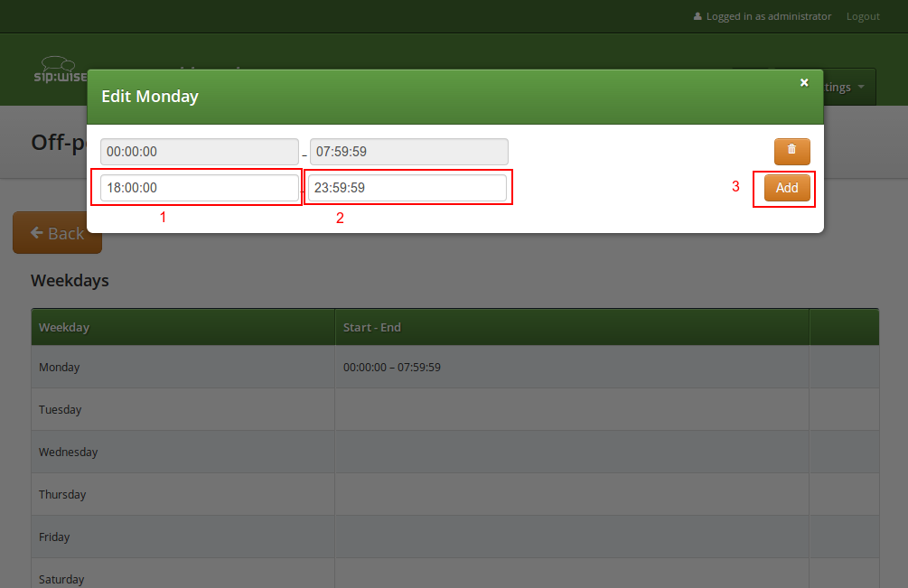
Task: Click the user icon beside 'Logged in as administrator'
Action: [697, 16]
